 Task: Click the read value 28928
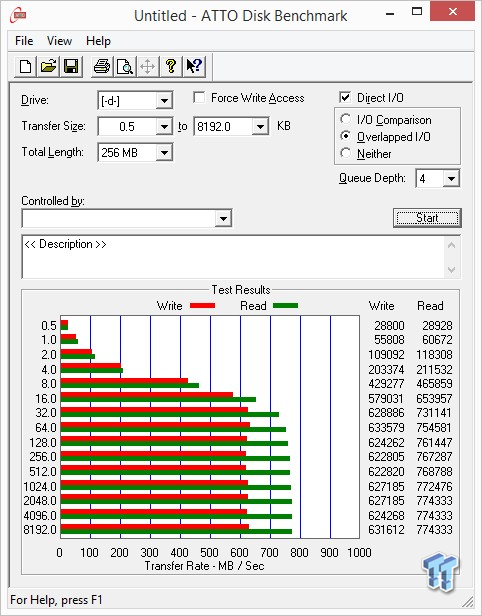[x=437, y=326]
